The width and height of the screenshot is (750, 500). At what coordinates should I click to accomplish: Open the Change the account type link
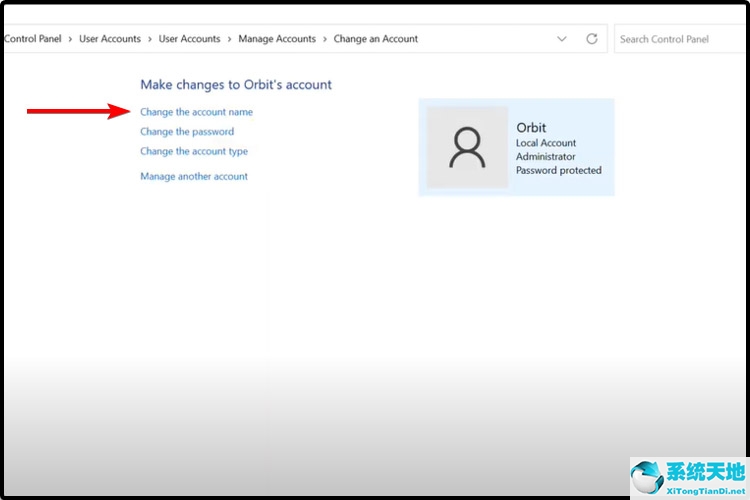coord(194,152)
